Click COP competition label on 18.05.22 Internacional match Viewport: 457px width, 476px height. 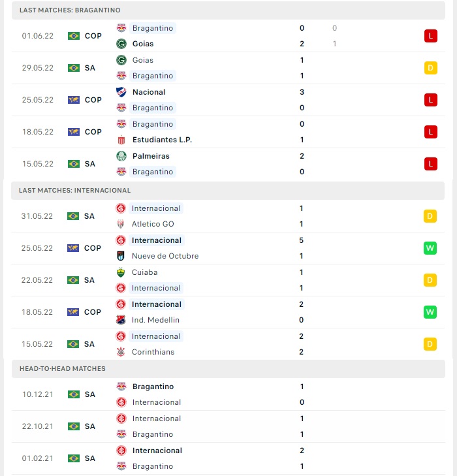(x=93, y=312)
